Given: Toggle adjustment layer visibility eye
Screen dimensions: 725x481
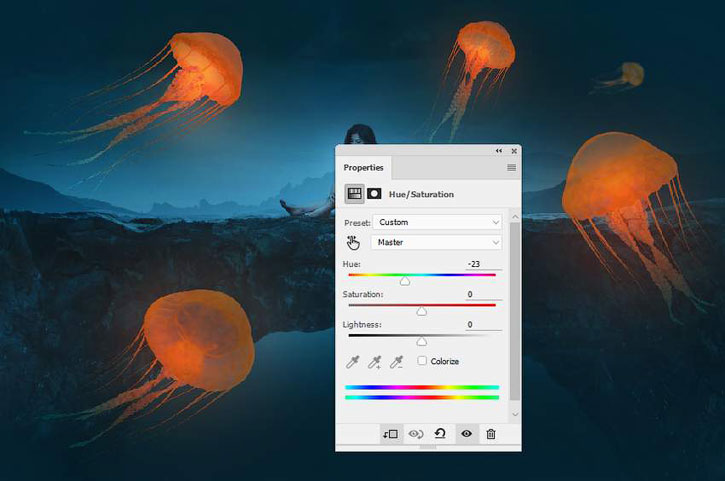Looking at the screenshot, I should point(467,434).
